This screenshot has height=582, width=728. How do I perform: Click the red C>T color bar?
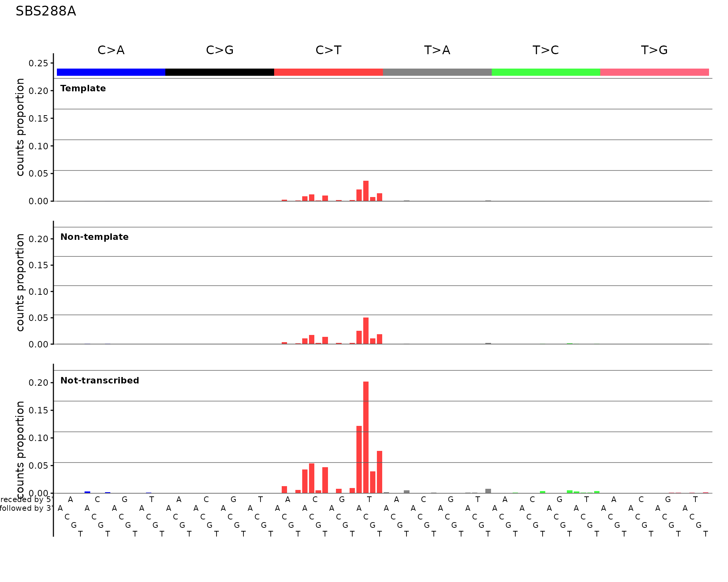(328, 72)
